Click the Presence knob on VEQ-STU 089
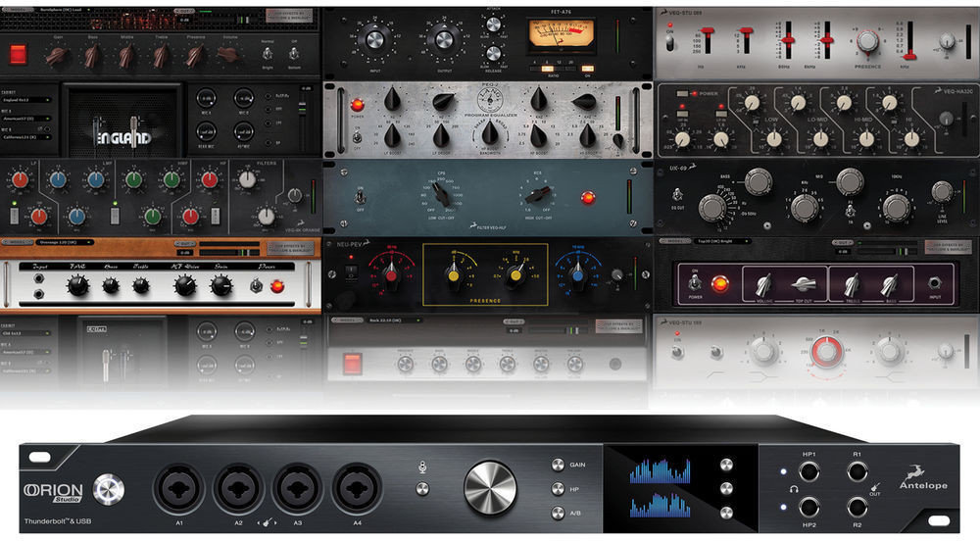The image size is (980, 541). click(x=867, y=40)
